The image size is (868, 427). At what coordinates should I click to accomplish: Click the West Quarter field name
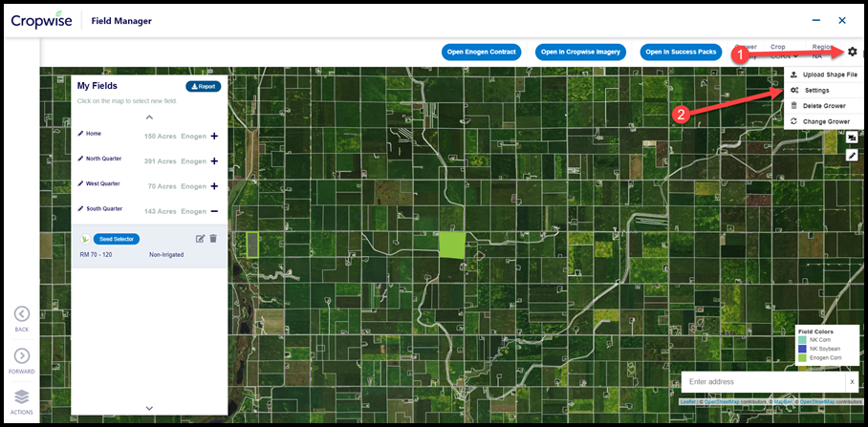click(x=102, y=183)
